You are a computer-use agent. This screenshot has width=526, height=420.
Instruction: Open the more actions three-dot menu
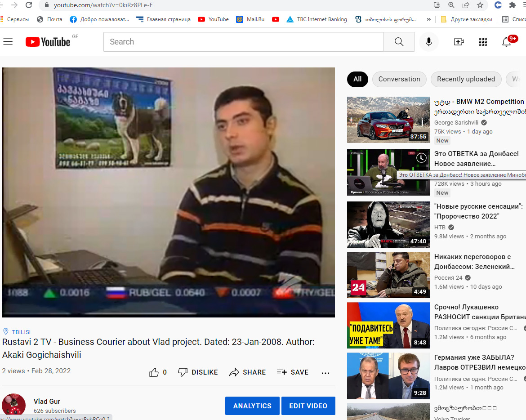tap(325, 373)
